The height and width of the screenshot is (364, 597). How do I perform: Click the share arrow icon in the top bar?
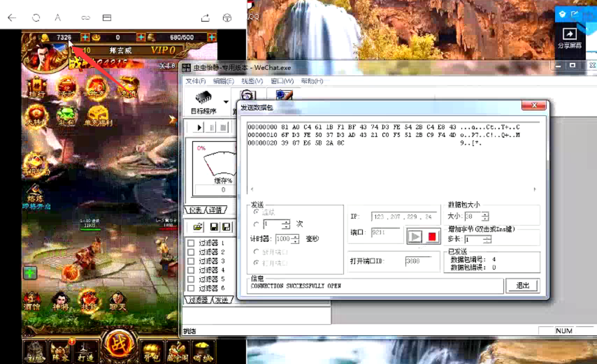(205, 17)
